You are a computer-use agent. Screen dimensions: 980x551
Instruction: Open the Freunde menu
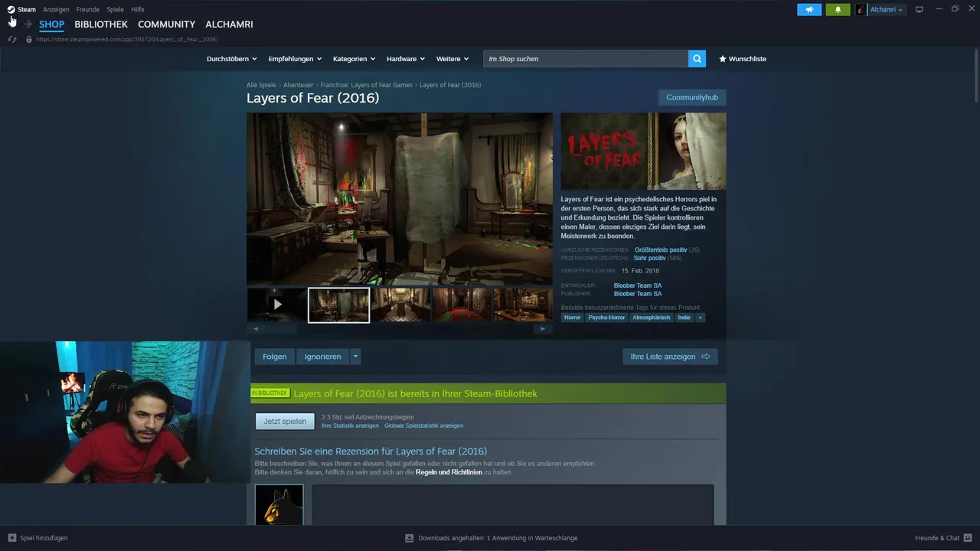[88, 9]
